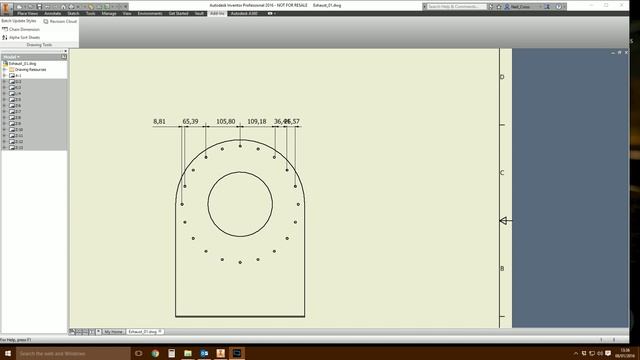The image size is (640, 360).
Task: Expand the tree node of sheet :2
Action: (x=4, y=82)
